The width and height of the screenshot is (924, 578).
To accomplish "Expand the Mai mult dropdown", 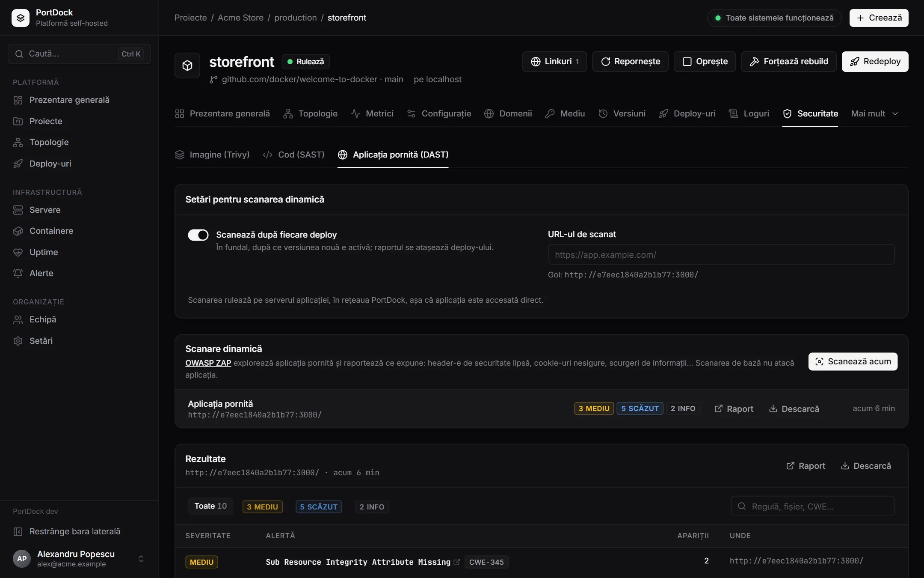I will (874, 113).
